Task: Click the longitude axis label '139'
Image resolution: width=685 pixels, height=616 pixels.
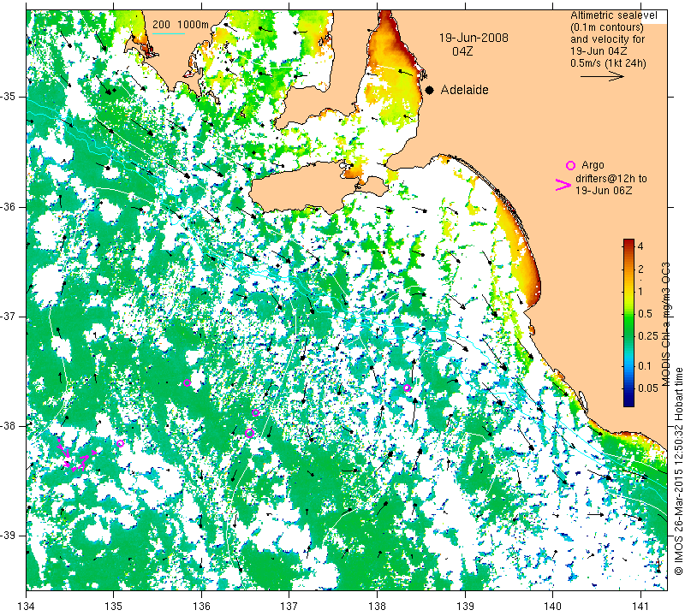Action: (x=465, y=607)
